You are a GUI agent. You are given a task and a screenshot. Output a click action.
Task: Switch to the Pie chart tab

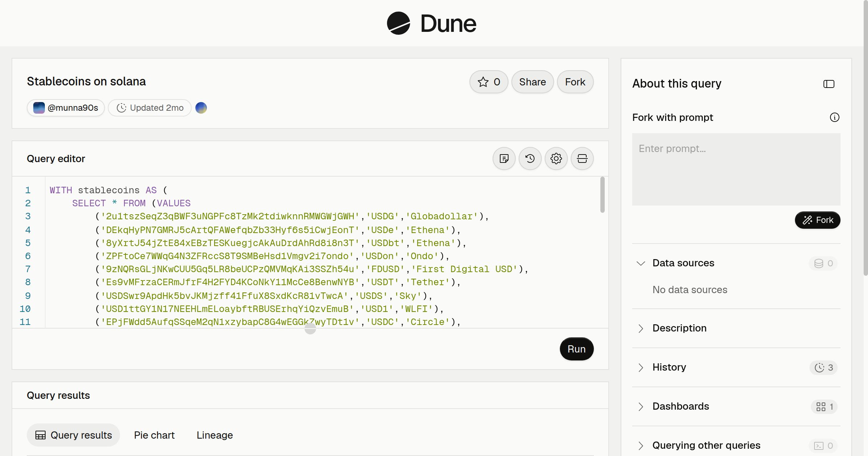pyautogui.click(x=154, y=435)
